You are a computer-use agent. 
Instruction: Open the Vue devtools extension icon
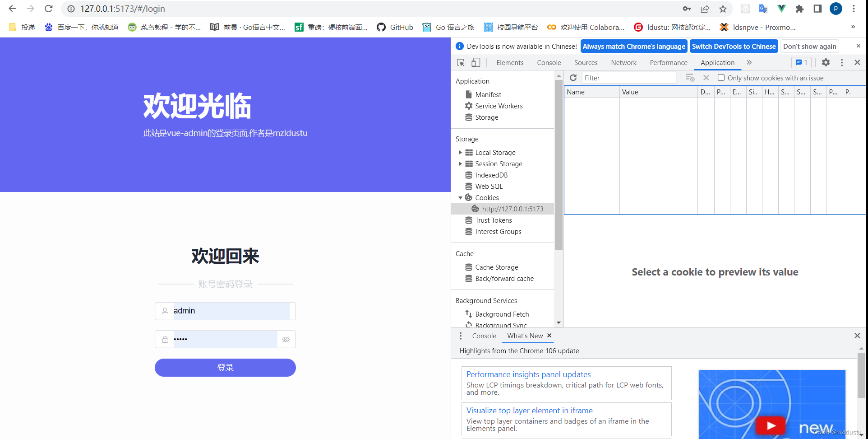pos(781,9)
